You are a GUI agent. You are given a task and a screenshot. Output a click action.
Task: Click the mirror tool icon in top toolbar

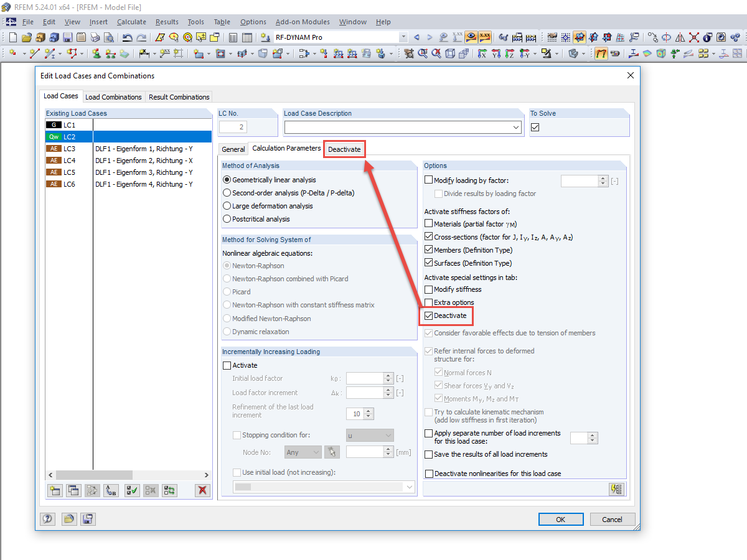coord(680,37)
